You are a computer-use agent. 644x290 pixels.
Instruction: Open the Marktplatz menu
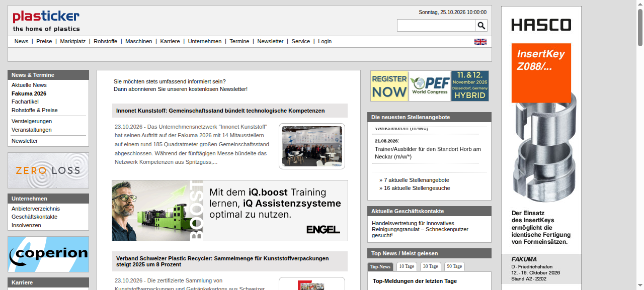(x=73, y=41)
